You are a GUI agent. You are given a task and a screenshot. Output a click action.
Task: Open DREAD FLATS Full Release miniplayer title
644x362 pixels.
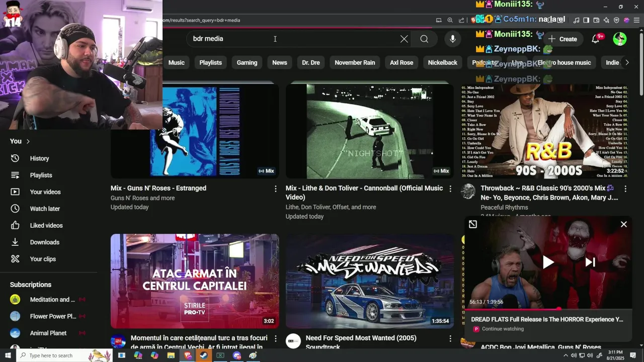[x=547, y=319]
